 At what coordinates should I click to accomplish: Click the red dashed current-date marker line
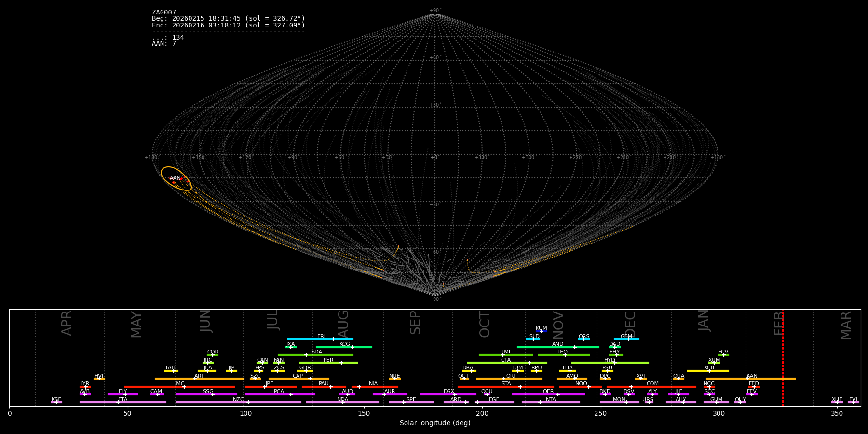click(x=783, y=357)
